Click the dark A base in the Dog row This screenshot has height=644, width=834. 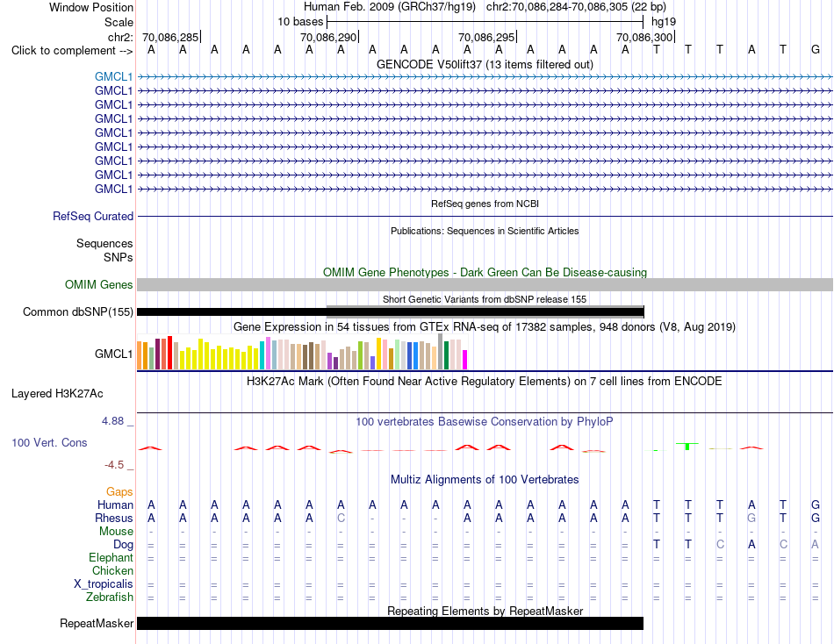click(x=751, y=544)
